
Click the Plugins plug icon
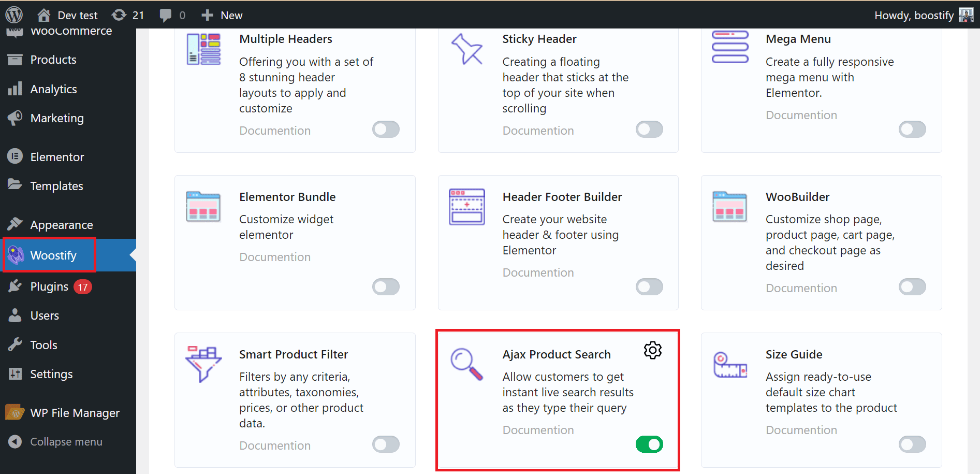point(15,286)
